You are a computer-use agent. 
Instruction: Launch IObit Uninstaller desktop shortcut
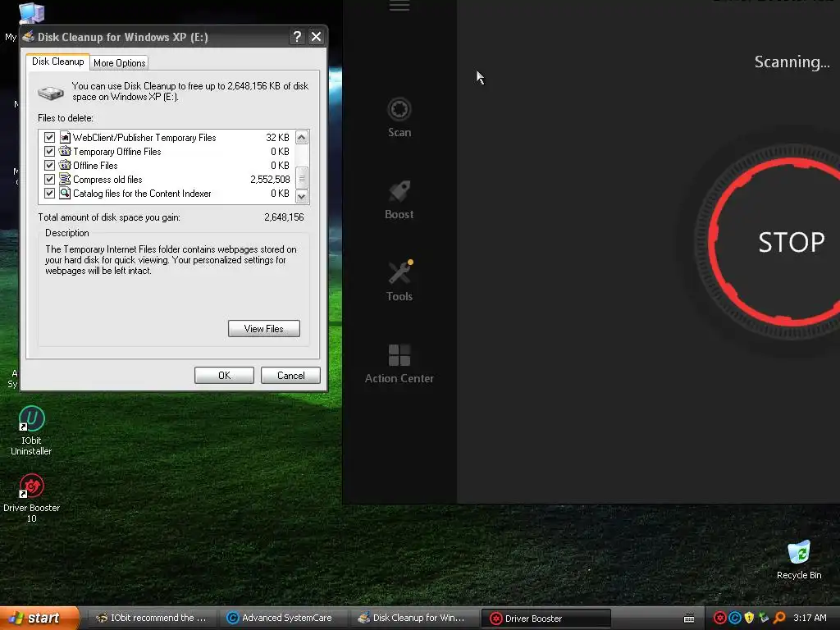[32, 431]
